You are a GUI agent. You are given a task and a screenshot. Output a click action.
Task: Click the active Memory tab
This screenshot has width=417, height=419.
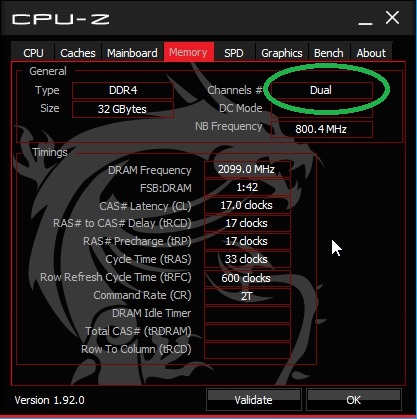188,52
